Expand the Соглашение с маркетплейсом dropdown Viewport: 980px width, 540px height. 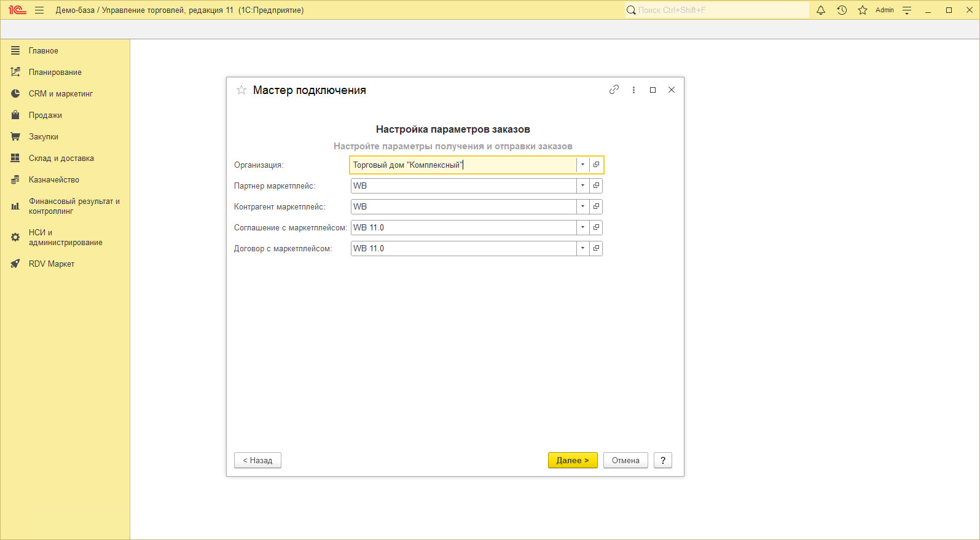click(x=582, y=227)
